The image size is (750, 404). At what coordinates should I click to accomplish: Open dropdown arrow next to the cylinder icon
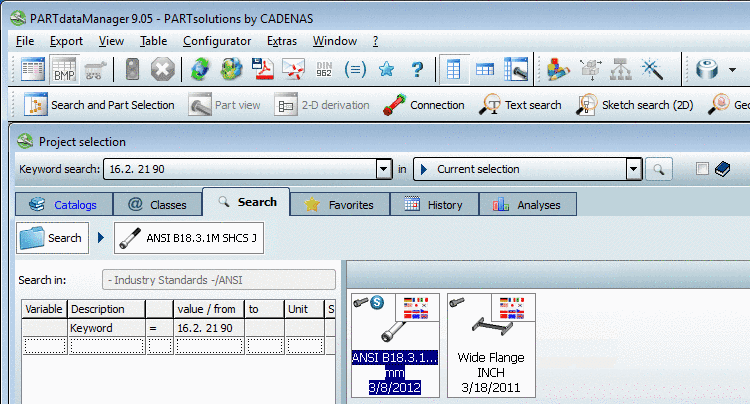tap(732, 70)
